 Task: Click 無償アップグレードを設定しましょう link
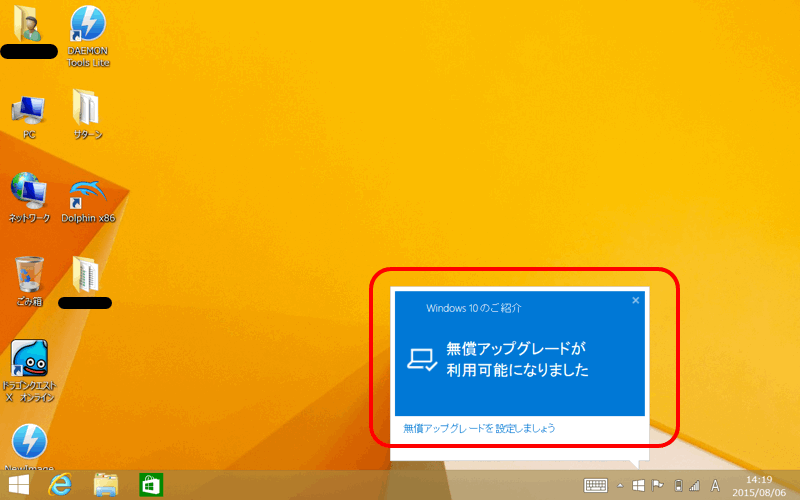coord(479,428)
